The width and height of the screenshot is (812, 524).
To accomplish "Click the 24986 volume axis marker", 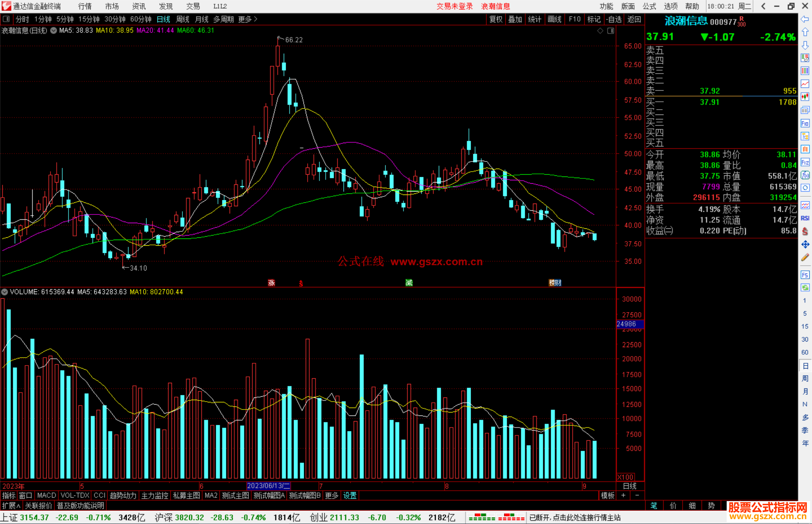I will [629, 324].
